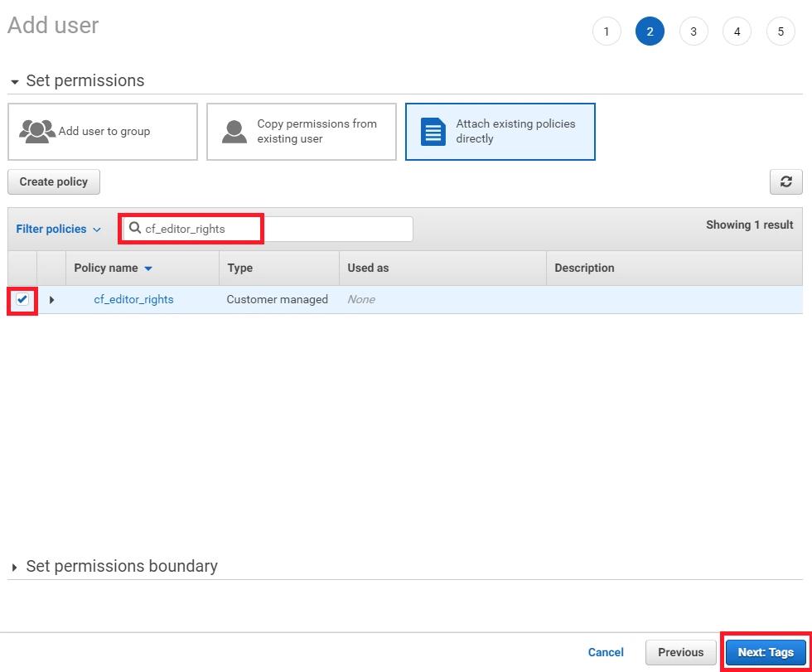
Task: Expand the cf_editor_rights policy row details
Action: [x=51, y=300]
